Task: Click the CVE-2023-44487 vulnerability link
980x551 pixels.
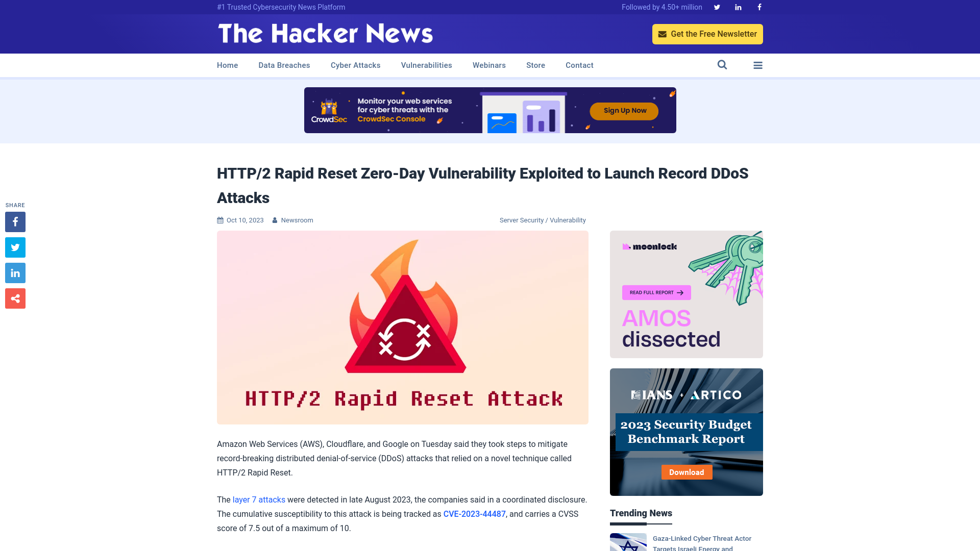Action: pos(475,513)
